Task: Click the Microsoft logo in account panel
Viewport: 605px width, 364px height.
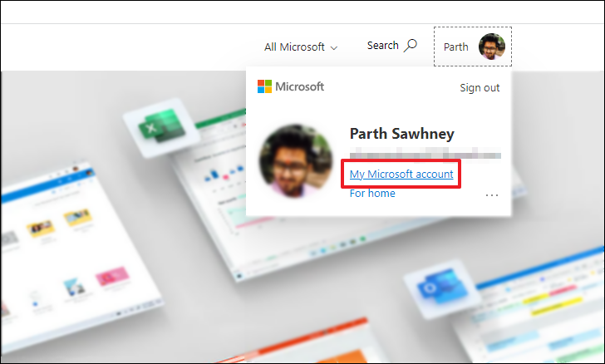Action: [291, 86]
